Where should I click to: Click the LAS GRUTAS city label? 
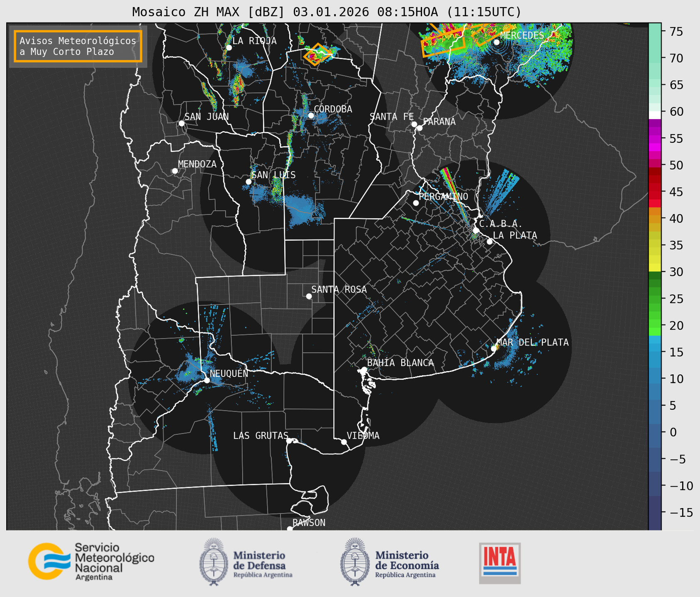tap(261, 436)
